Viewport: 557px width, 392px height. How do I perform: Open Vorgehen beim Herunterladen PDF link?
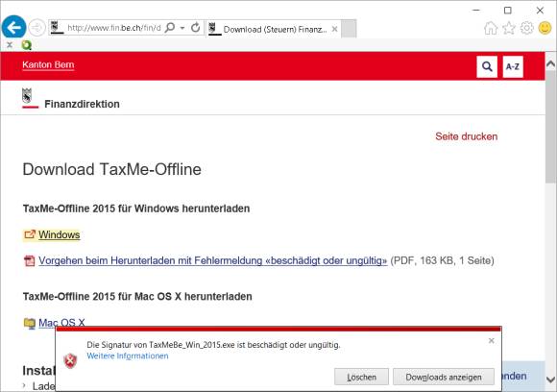[213, 261]
